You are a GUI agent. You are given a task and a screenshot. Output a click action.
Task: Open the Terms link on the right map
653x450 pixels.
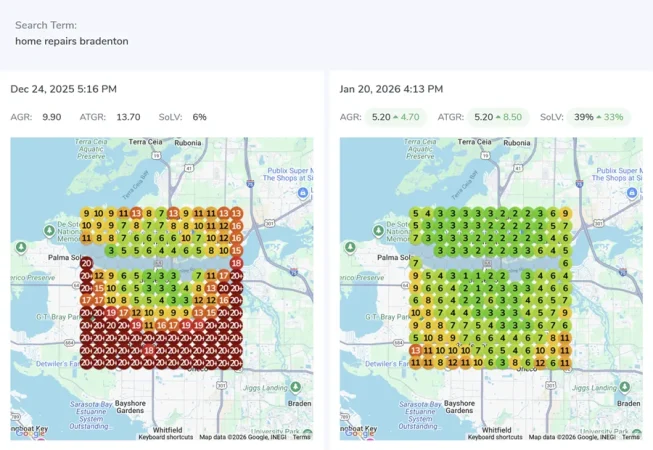[630, 437]
